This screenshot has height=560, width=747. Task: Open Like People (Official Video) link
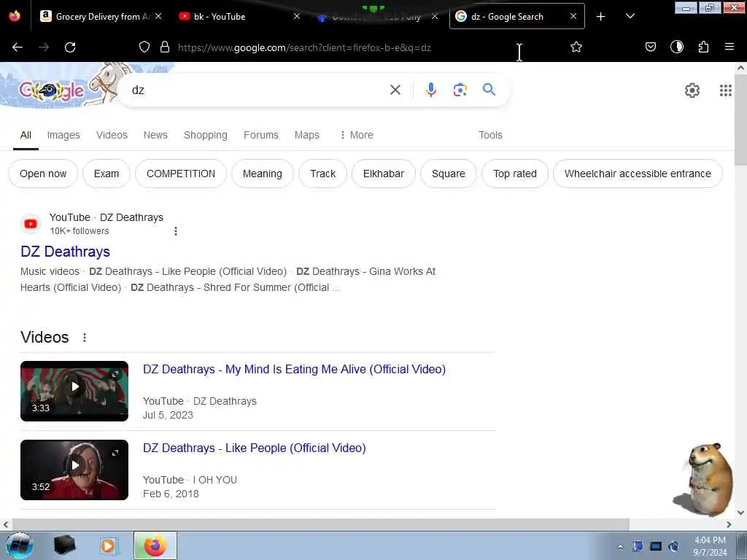pyautogui.click(x=255, y=448)
